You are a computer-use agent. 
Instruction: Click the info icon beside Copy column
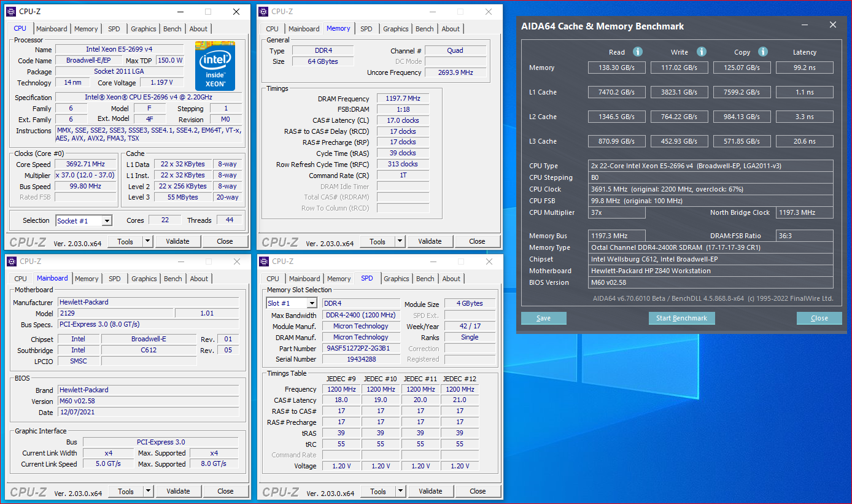[762, 52]
